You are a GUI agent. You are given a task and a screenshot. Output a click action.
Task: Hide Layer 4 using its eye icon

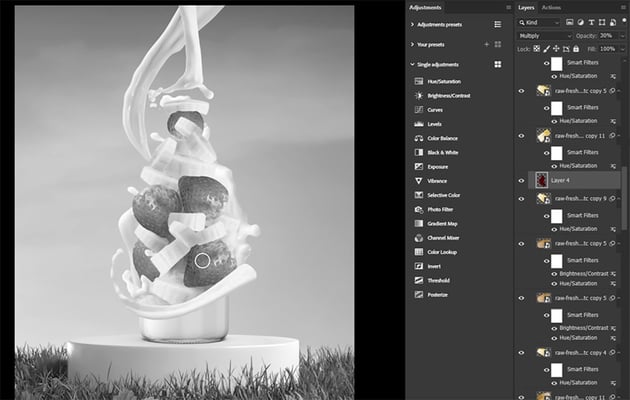click(522, 181)
